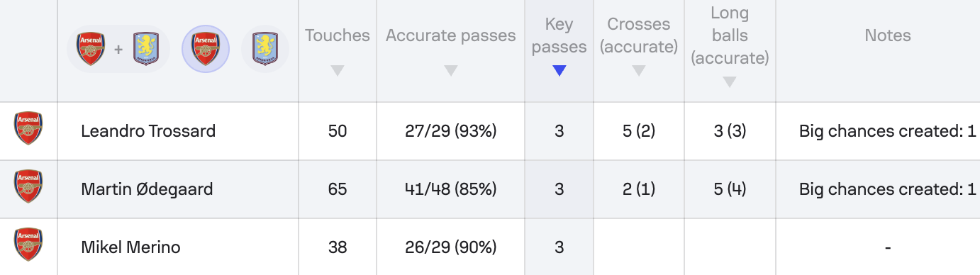Image resolution: width=980 pixels, height=275 pixels.
Task: Click the blue Key passes sort arrow
Action: [559, 71]
